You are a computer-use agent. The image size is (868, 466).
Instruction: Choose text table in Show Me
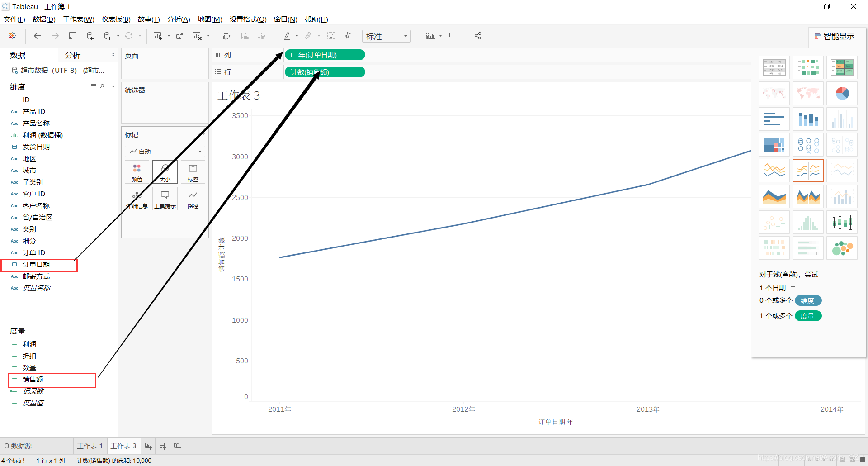[x=774, y=67]
